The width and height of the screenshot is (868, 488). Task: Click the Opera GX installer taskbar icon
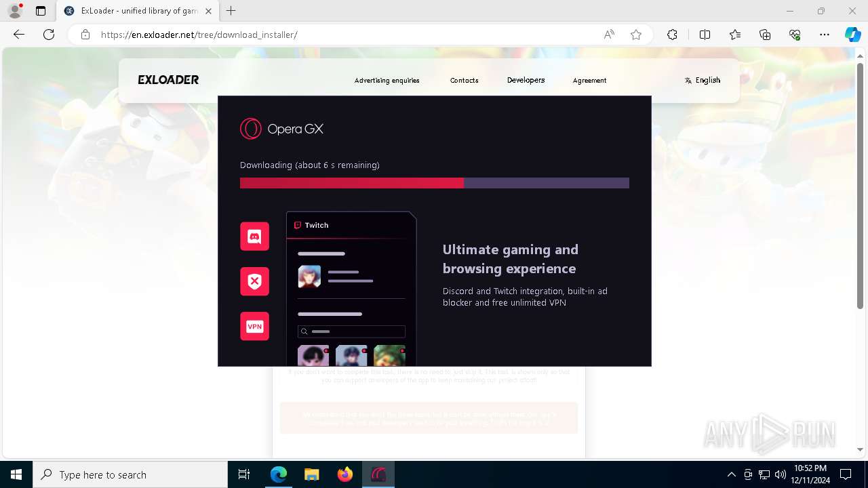point(378,474)
